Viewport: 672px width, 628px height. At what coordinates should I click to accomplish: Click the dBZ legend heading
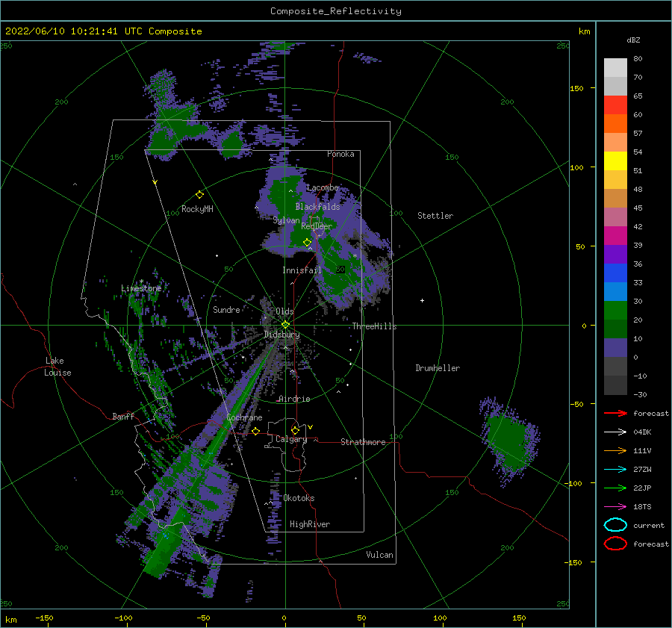pyautogui.click(x=633, y=40)
